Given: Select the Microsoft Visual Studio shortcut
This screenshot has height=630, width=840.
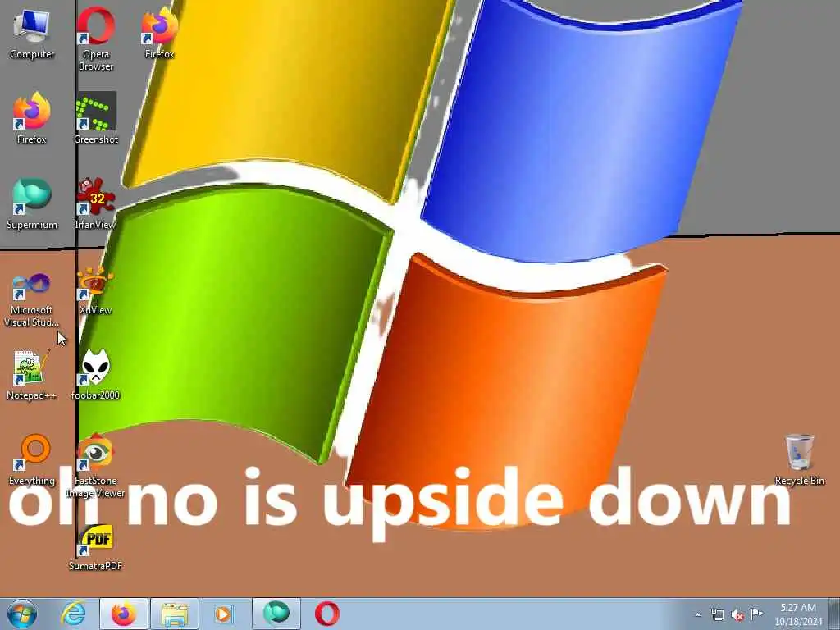Looking at the screenshot, I should (32, 300).
